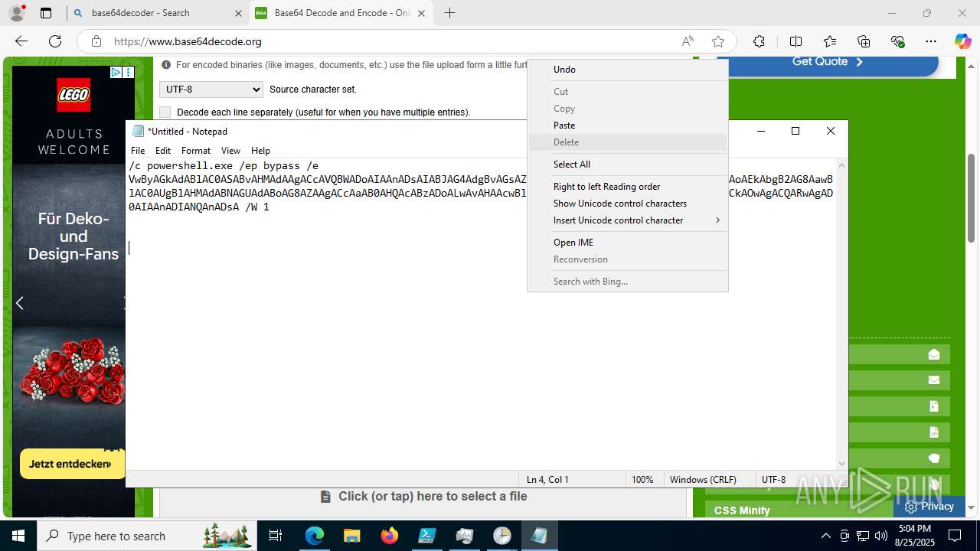Launch Copilot from the Edge toolbar
This screenshot has width=980, height=551.
click(962, 41)
